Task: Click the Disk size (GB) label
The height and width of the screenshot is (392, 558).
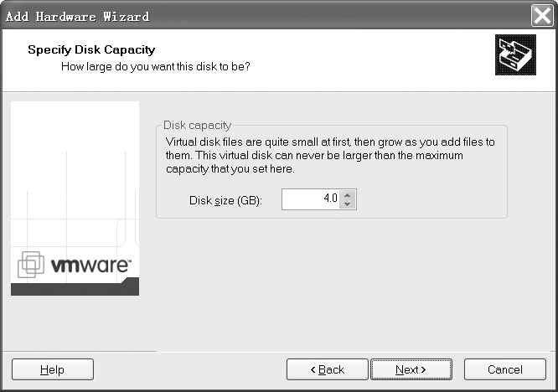Action: point(225,201)
